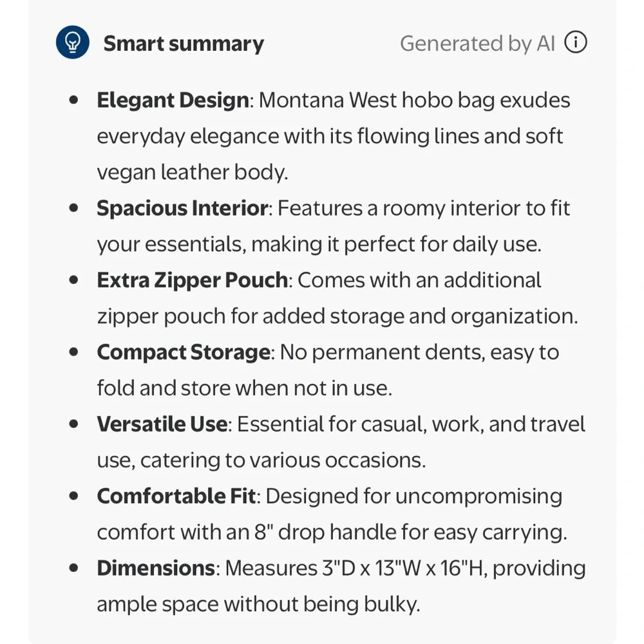Screen dimensions: 644x644
Task: Click the Dimensions heading
Action: (x=156, y=569)
